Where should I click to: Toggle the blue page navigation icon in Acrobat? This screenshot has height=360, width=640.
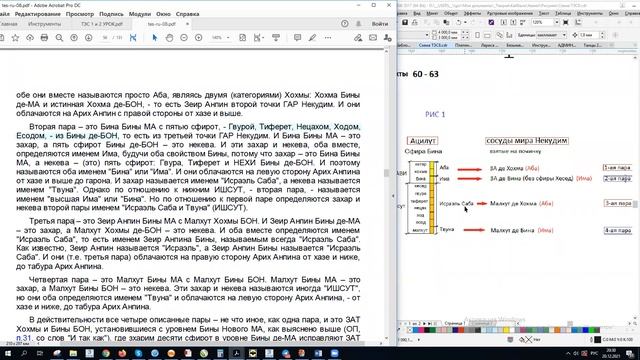click(133, 38)
